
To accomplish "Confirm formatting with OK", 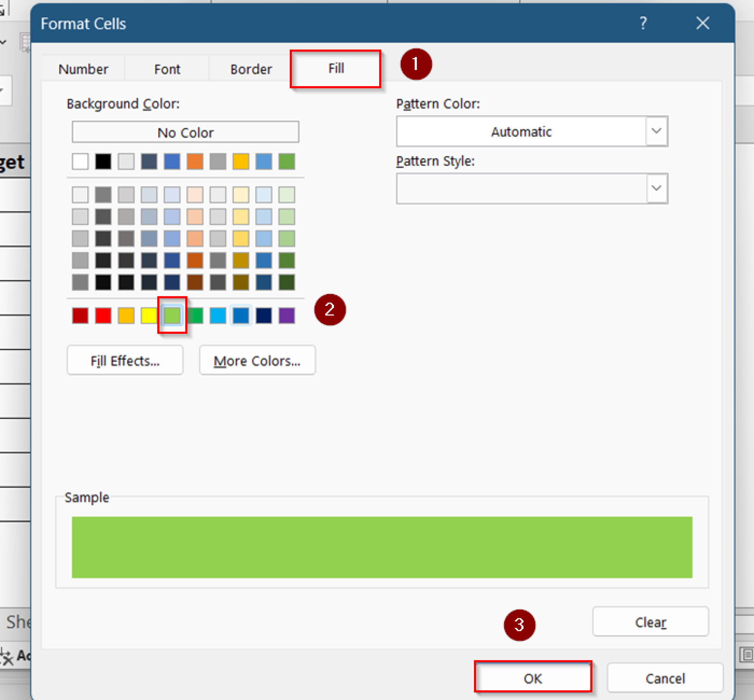I will 533,678.
